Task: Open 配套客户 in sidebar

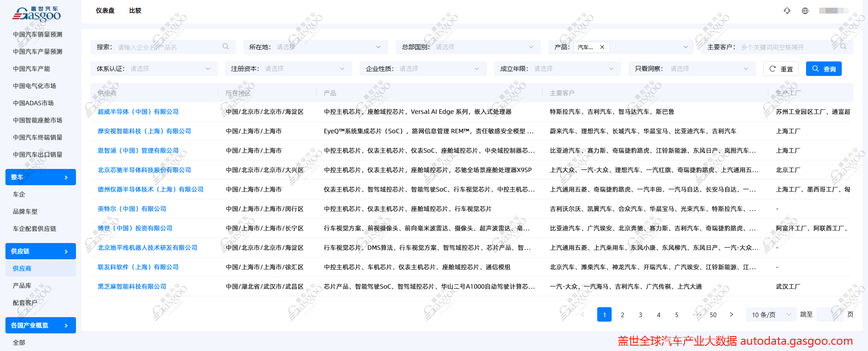Action: (25, 303)
